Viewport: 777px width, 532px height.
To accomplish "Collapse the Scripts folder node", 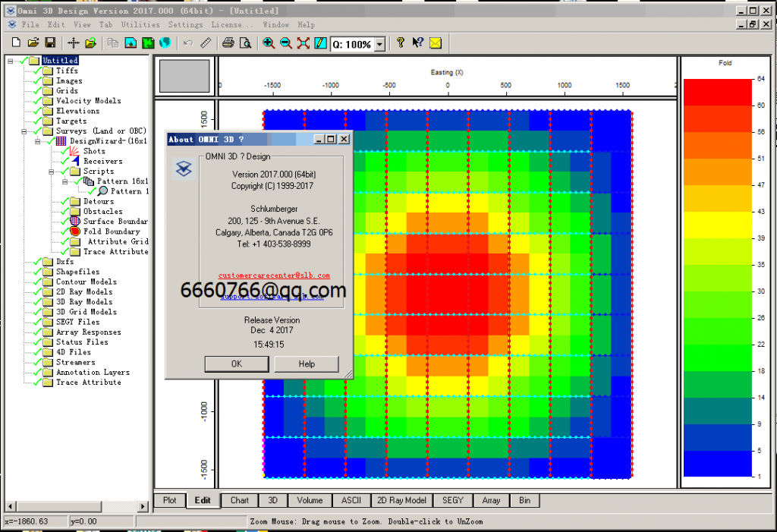I will coord(51,172).
